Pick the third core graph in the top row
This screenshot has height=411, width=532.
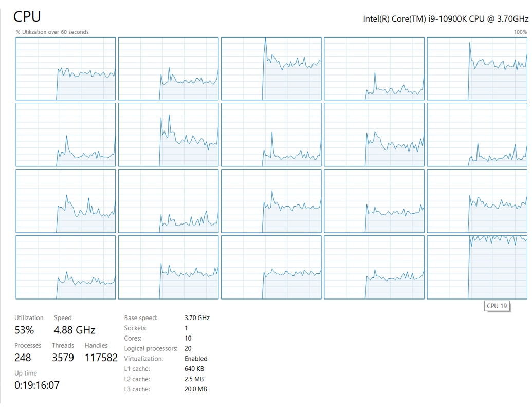pos(271,68)
